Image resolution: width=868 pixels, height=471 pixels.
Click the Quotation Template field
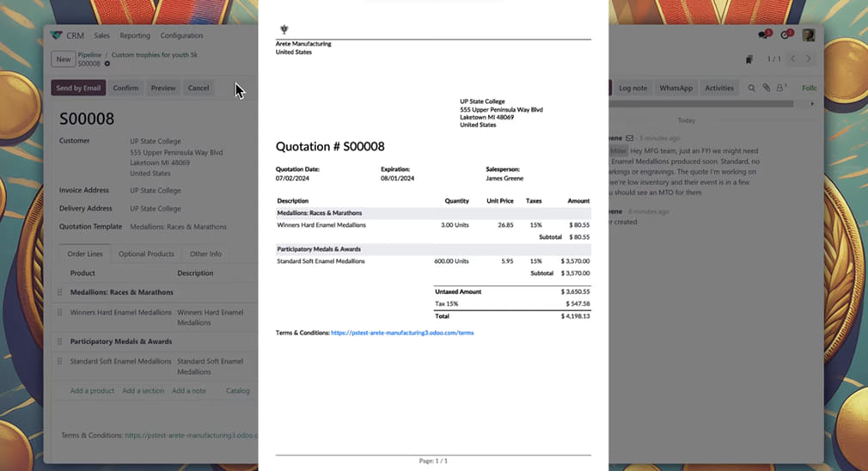coord(178,227)
